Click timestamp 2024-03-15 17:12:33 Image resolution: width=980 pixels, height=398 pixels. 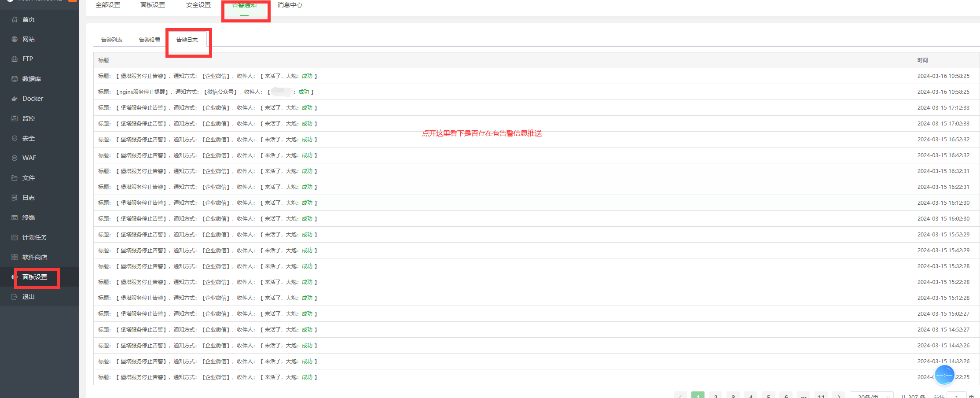(943, 108)
